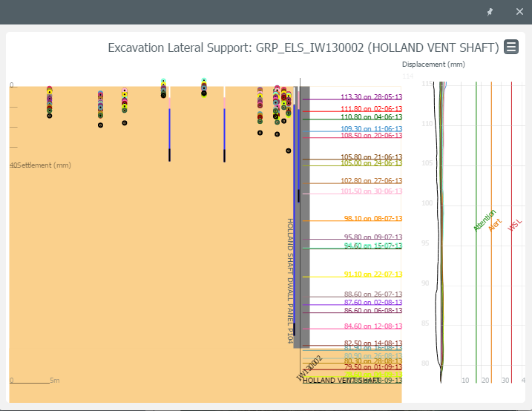Close the panel with the X icon
Viewport: 532px width, 411px height.
coord(519,12)
